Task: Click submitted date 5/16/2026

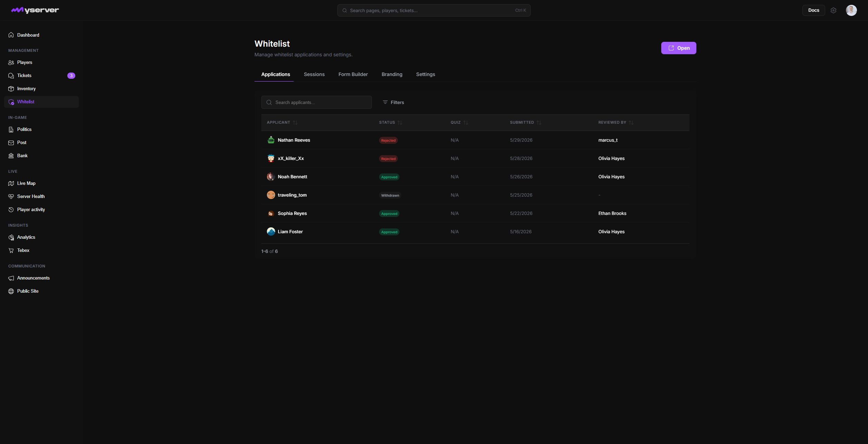Action: 521,232
